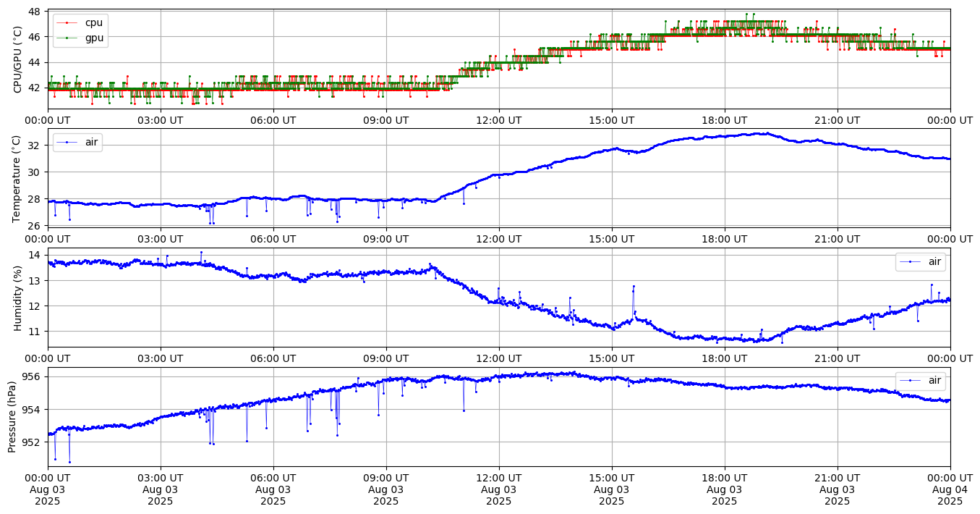Click "03:00 UT" under the CPU/GPU chart
This screenshot has width=980, height=514.
pyautogui.click(x=161, y=121)
